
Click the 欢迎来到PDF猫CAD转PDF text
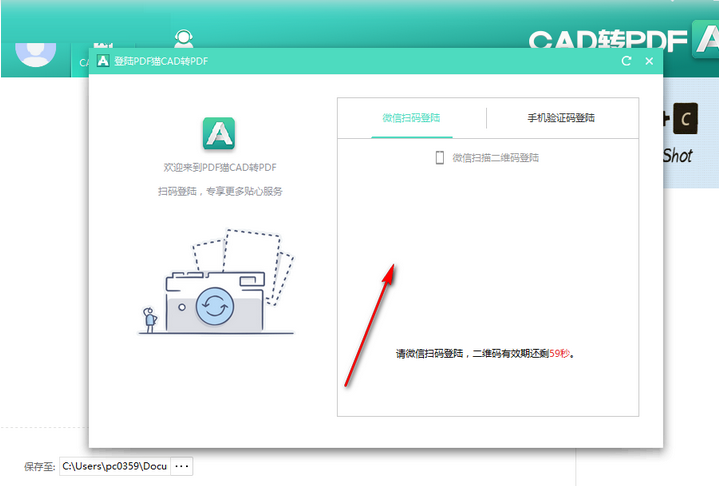coord(220,167)
